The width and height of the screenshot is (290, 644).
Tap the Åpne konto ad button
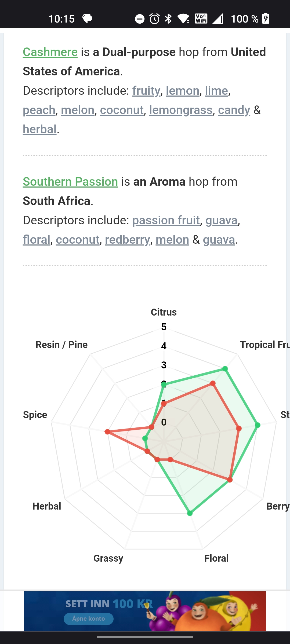click(89, 619)
